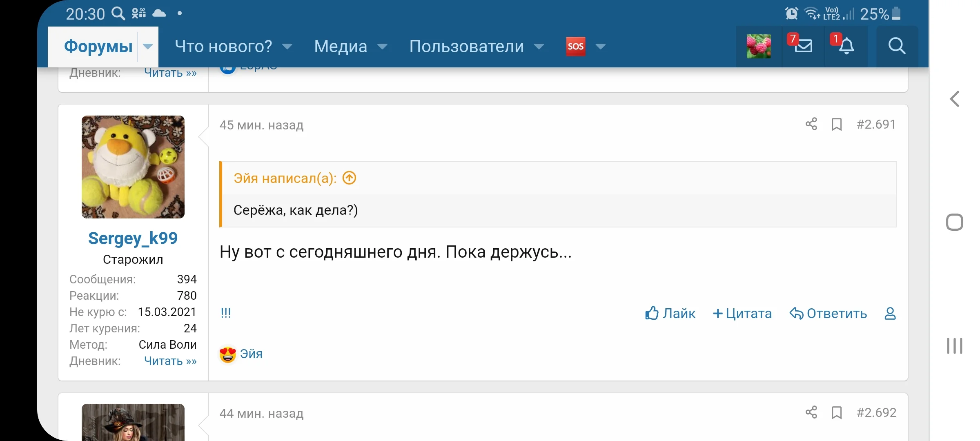Viewport: 980px width, 441px height.
Task: Open the Медиа menu
Action: coord(383,46)
